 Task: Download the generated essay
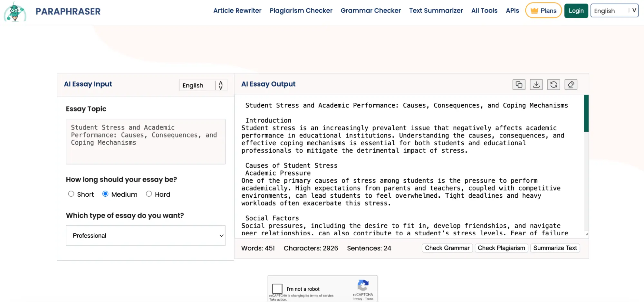(x=536, y=85)
